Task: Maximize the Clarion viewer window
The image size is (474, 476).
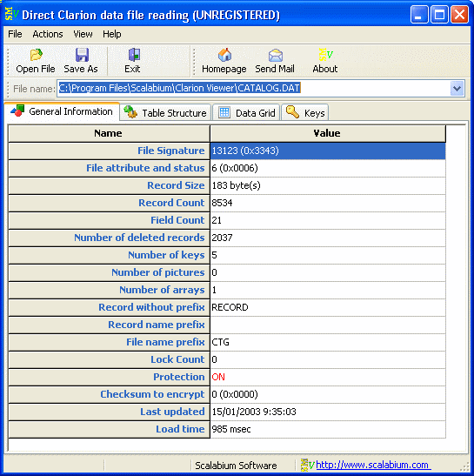Action: coord(439,14)
